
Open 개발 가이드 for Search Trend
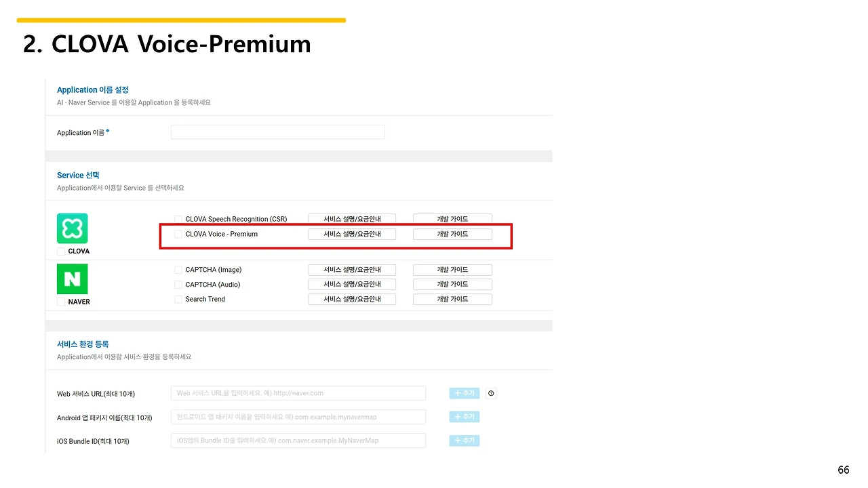(452, 299)
